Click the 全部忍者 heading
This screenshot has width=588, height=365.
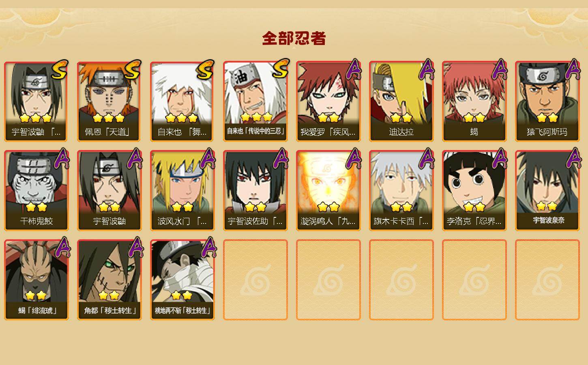[294, 38]
